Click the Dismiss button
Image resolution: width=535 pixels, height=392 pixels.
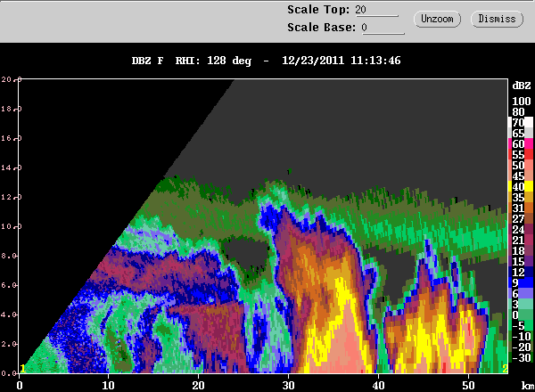497,19
